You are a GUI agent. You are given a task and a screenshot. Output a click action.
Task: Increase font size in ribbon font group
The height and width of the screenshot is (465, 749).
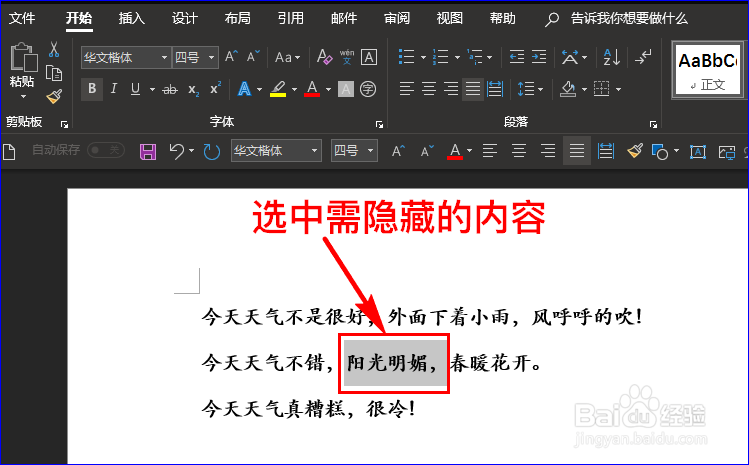(x=231, y=57)
